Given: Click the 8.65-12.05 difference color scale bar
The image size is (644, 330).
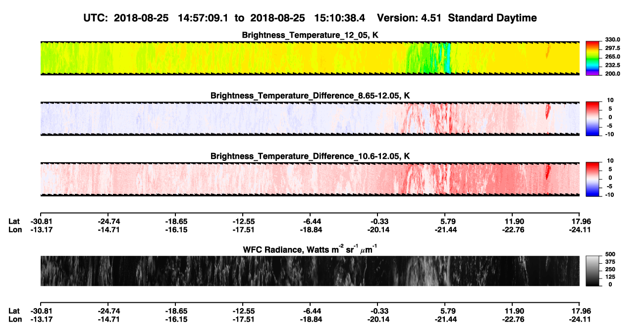Looking at the screenshot, I should tap(592, 118).
